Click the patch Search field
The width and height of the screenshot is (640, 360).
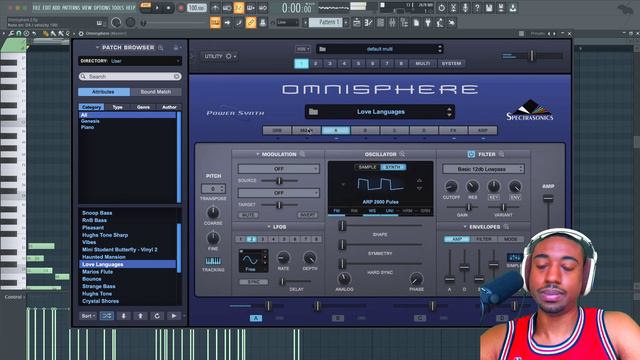click(x=130, y=76)
